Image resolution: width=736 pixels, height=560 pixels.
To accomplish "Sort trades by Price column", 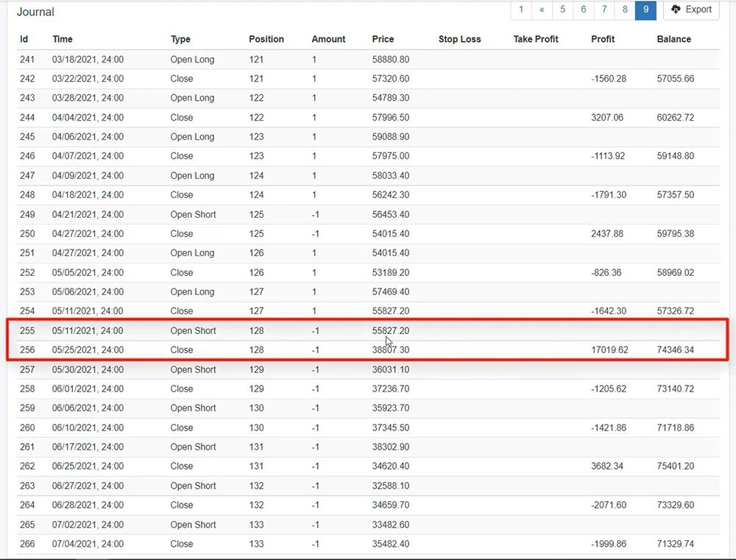I will click(x=383, y=39).
